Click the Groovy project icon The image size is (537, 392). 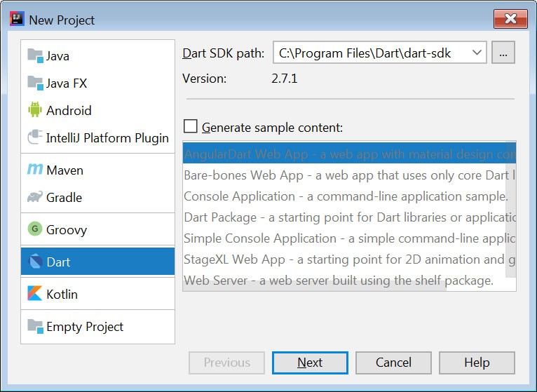[x=35, y=230]
